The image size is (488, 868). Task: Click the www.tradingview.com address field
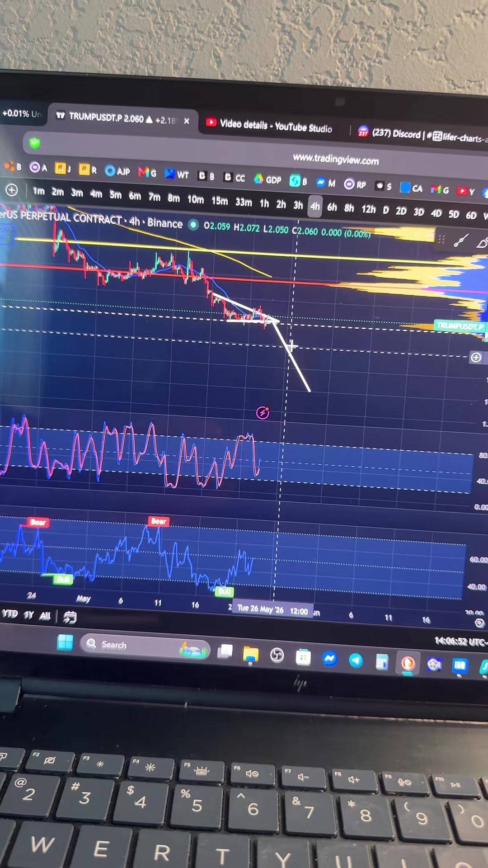336,159
